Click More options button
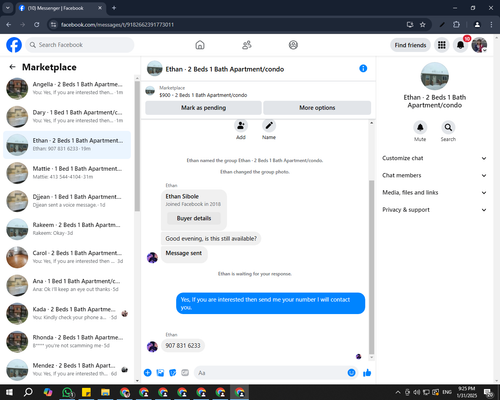This screenshot has width=500, height=400. pyautogui.click(x=317, y=108)
